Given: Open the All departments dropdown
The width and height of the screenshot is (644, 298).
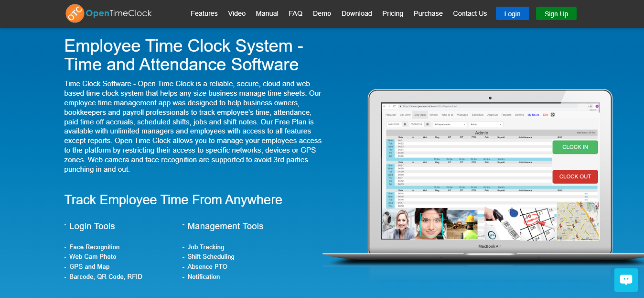Looking at the screenshot, I should (451, 124).
